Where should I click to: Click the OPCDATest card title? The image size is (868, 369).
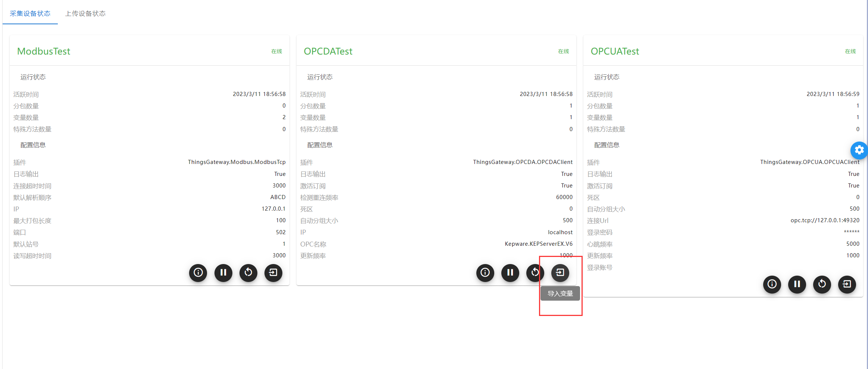328,51
